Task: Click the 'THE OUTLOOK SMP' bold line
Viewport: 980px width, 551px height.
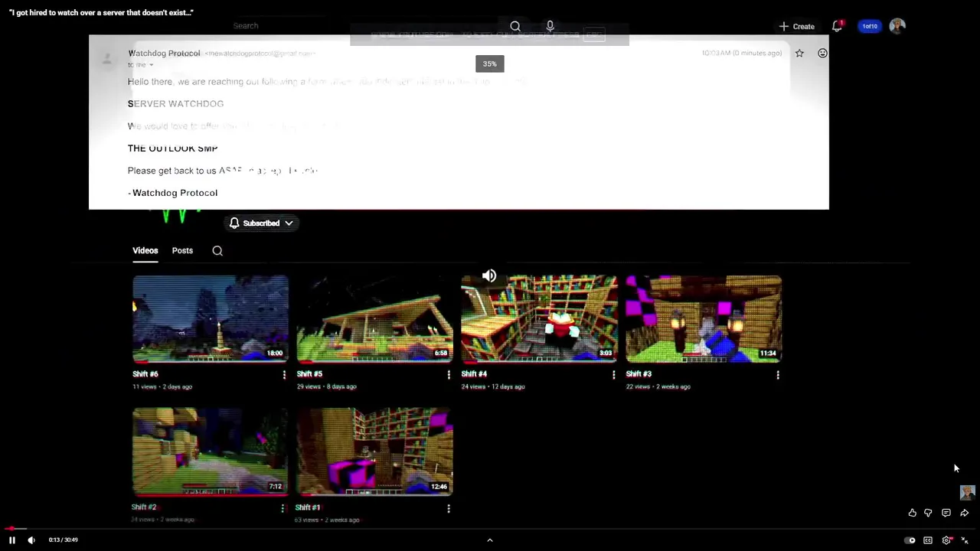Action: click(173, 148)
